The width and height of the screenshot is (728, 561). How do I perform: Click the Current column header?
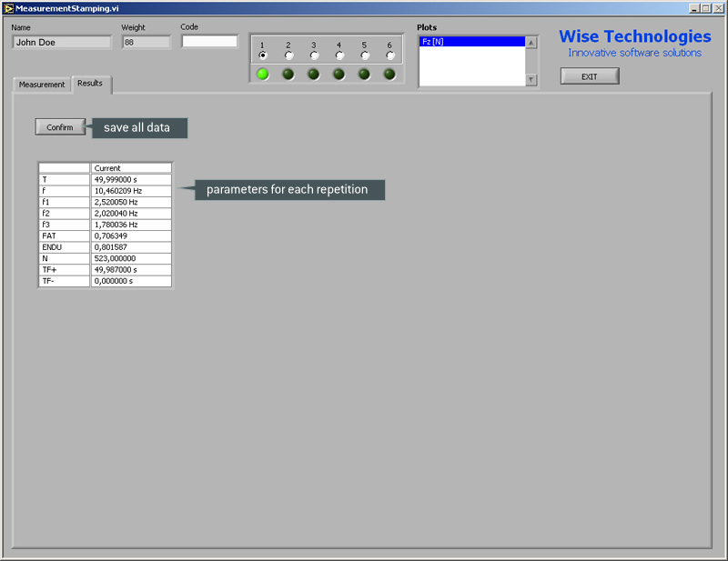pos(131,168)
